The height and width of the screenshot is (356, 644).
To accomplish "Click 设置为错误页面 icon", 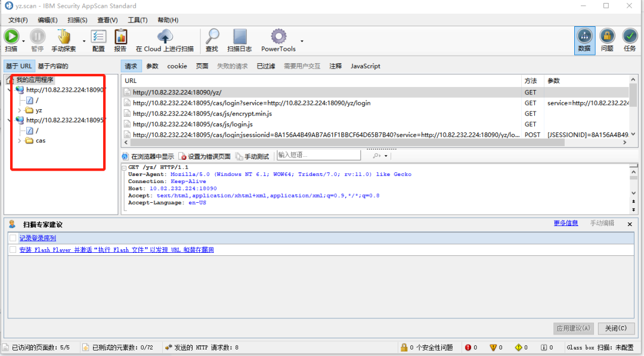I will click(182, 156).
